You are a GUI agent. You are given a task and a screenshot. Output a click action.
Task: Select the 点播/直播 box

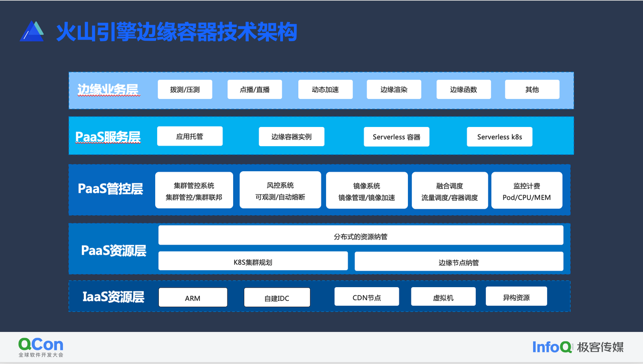tap(255, 89)
